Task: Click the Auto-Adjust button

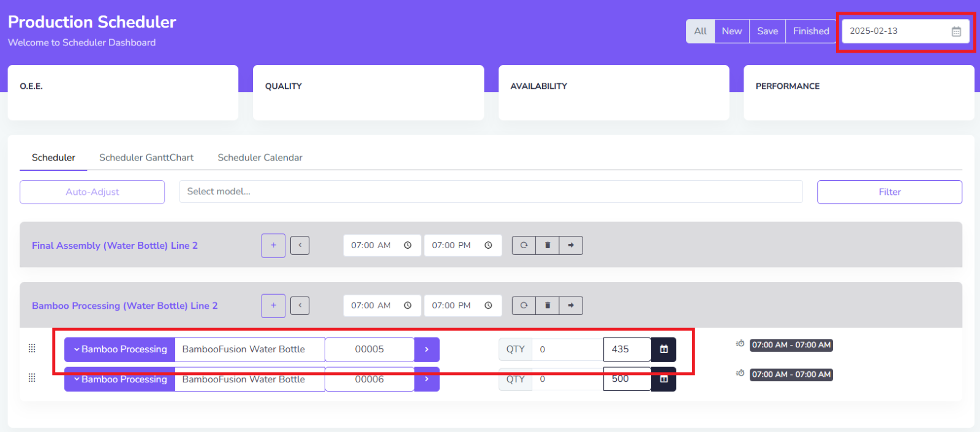Action: pyautogui.click(x=92, y=192)
